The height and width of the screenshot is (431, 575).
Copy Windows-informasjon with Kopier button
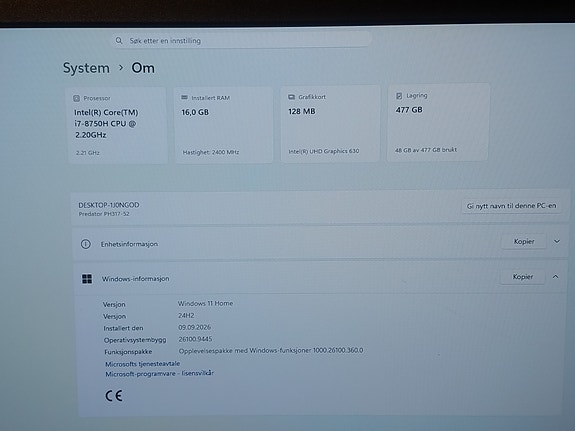523,277
